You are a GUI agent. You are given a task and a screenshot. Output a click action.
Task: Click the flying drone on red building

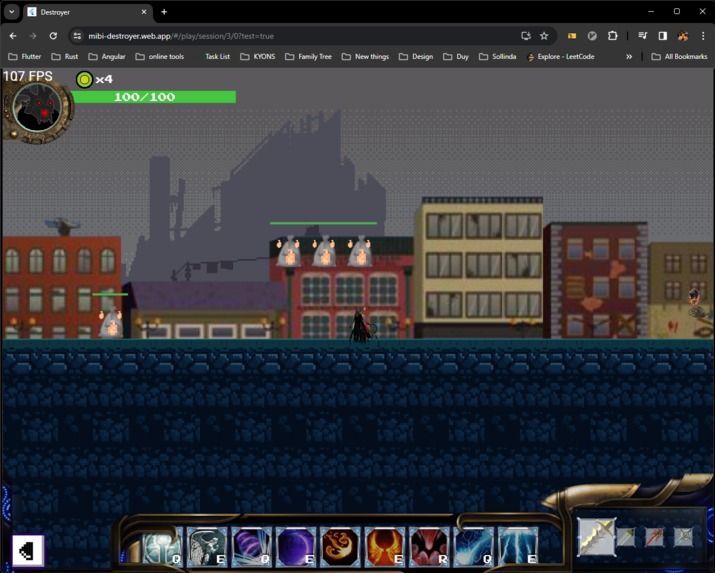[62, 226]
